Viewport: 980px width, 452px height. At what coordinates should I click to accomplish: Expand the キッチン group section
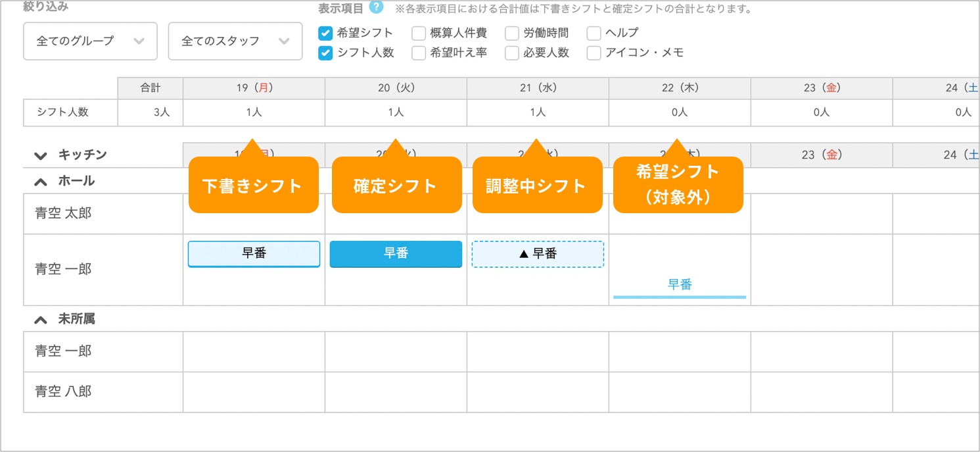coord(41,155)
